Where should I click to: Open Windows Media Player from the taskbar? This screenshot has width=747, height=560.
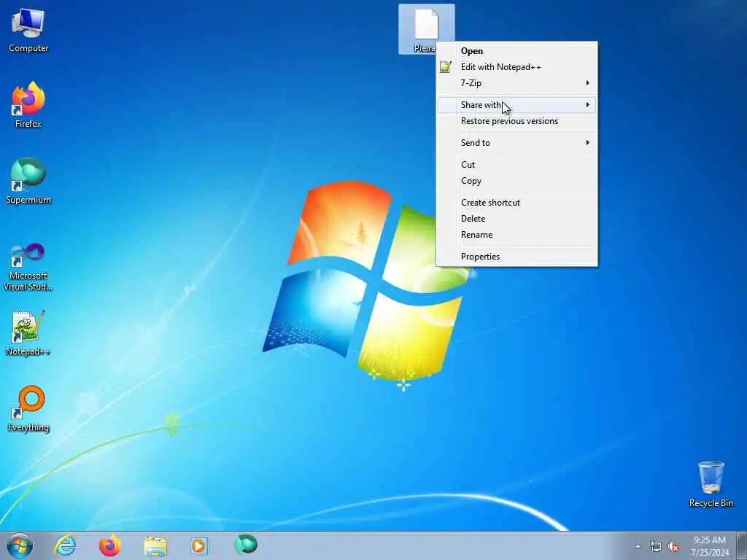pos(200,545)
